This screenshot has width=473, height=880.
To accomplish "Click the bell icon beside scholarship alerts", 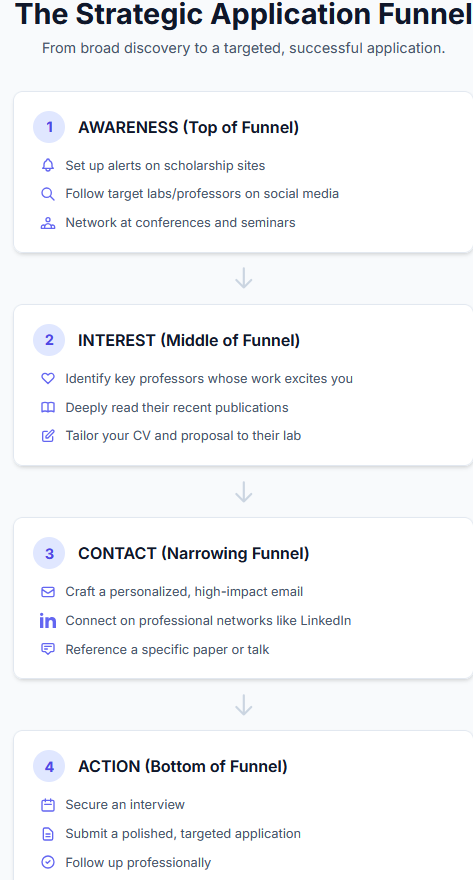I will click(48, 166).
